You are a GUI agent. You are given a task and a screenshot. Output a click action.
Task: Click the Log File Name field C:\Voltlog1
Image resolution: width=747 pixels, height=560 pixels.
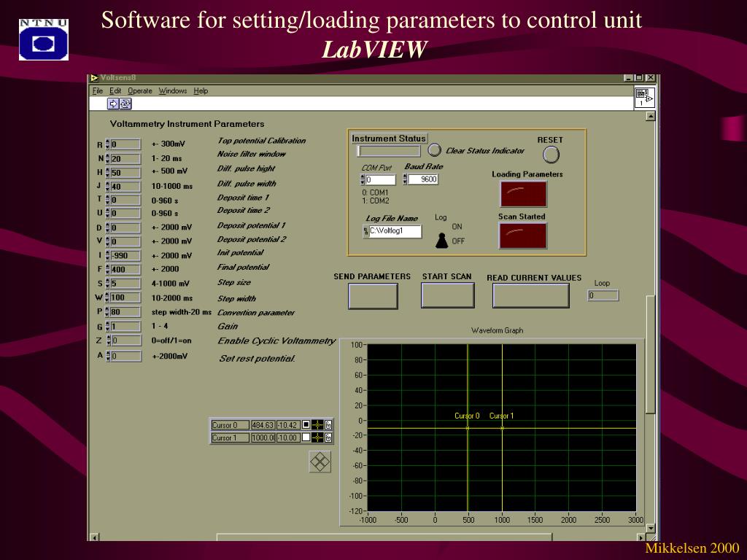(395, 231)
